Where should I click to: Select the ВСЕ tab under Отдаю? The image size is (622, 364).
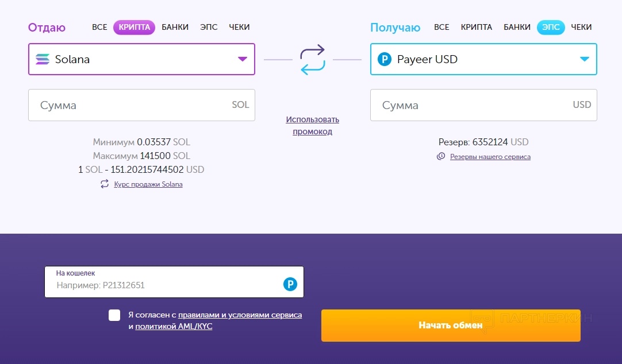(99, 27)
